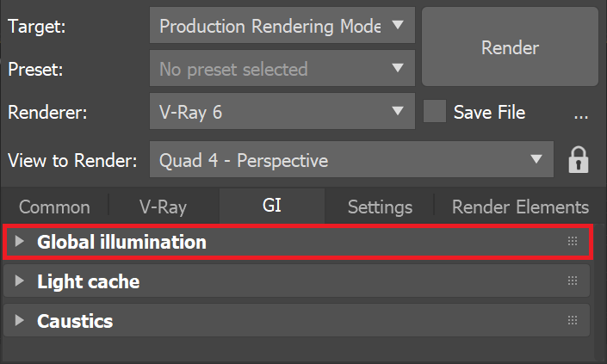Select the GI tab
This screenshot has width=607, height=364.
[272, 206]
